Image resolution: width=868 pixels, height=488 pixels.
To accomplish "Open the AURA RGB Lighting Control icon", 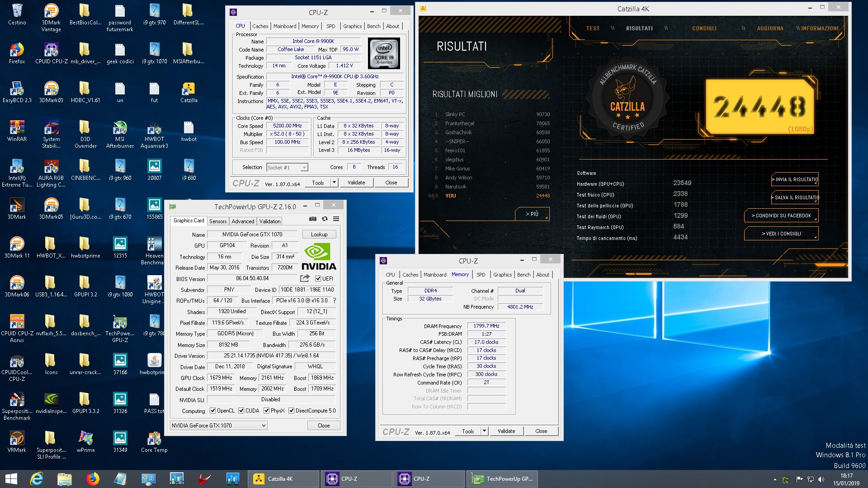I will pyautogui.click(x=51, y=174).
